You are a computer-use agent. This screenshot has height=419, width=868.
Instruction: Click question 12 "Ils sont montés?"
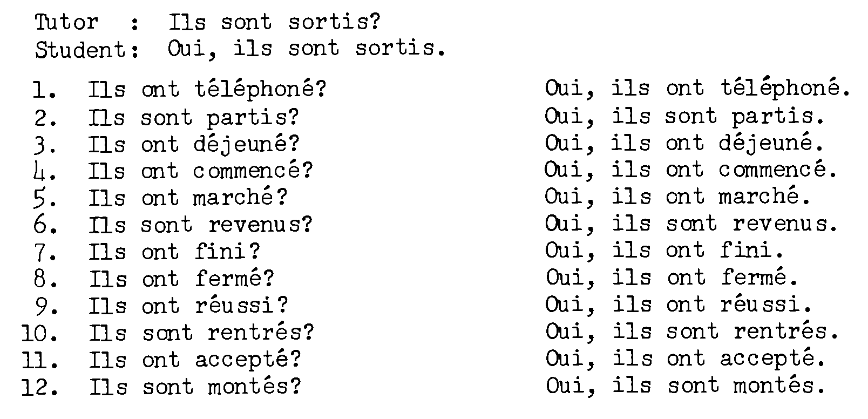[194, 387]
